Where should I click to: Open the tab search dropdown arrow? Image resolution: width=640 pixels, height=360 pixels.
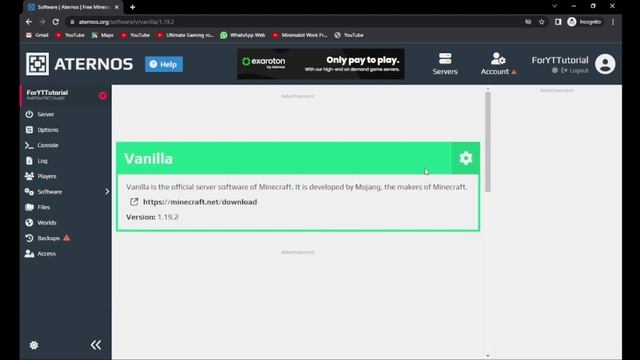pyautogui.click(x=555, y=6)
